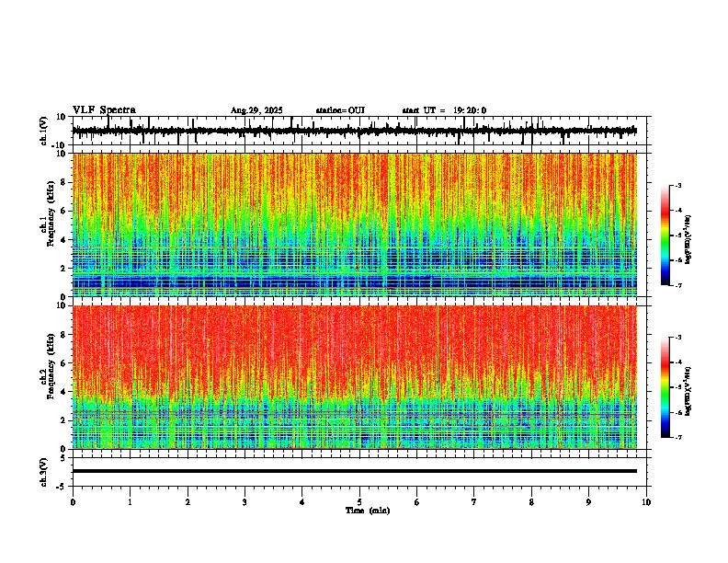Click the "1" tick on the time axis
The width and height of the screenshot is (728, 563).
point(130,502)
